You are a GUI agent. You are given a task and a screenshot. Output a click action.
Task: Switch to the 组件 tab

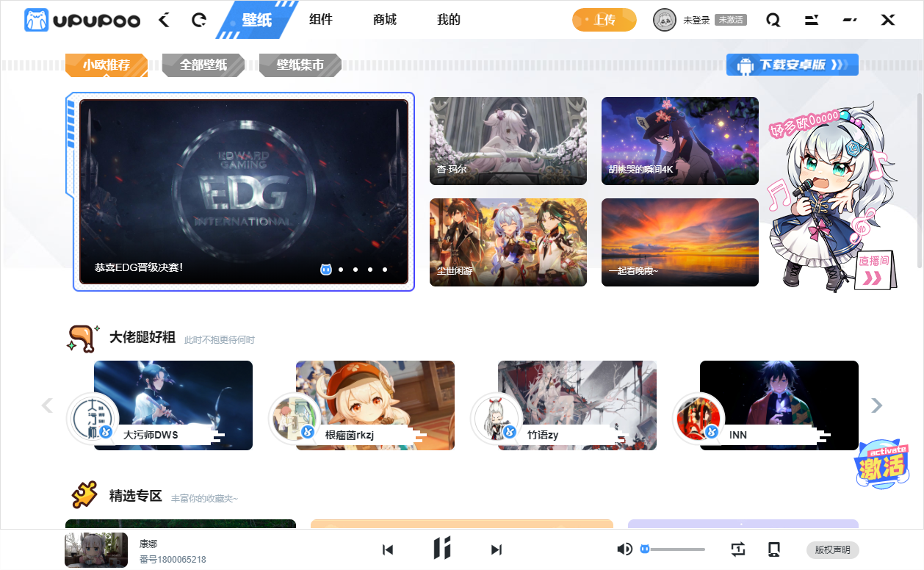321,20
